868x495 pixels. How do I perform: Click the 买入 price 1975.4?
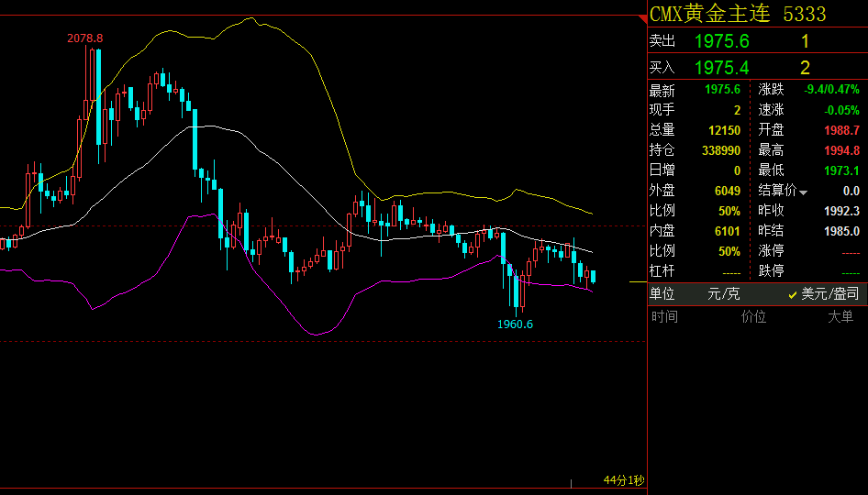721,68
